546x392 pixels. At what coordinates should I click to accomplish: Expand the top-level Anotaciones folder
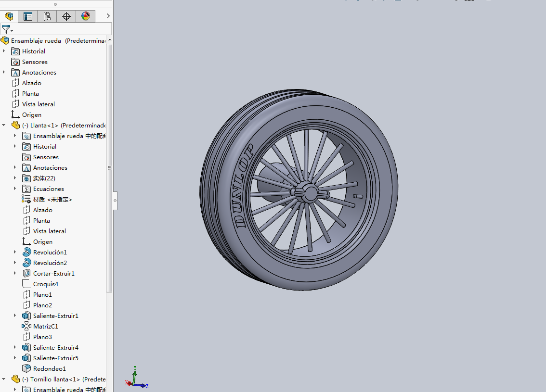coord(4,72)
